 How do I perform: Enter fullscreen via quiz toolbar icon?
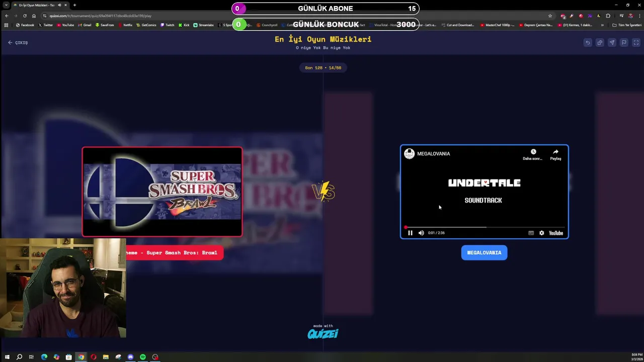[636, 43]
